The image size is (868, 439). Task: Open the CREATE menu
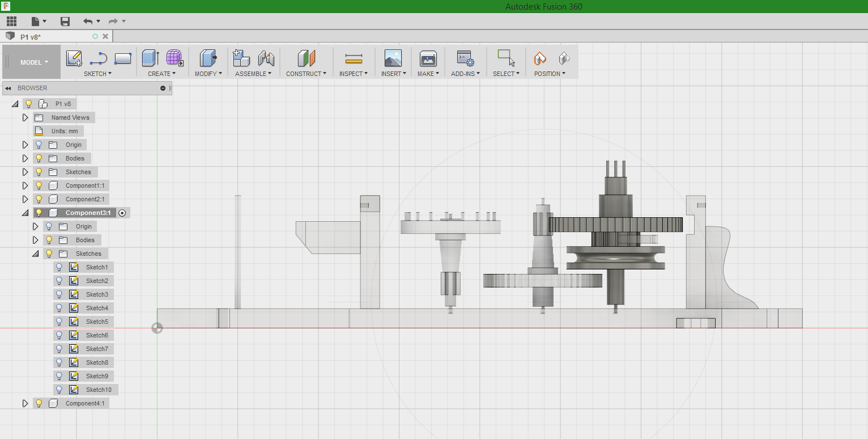[162, 74]
